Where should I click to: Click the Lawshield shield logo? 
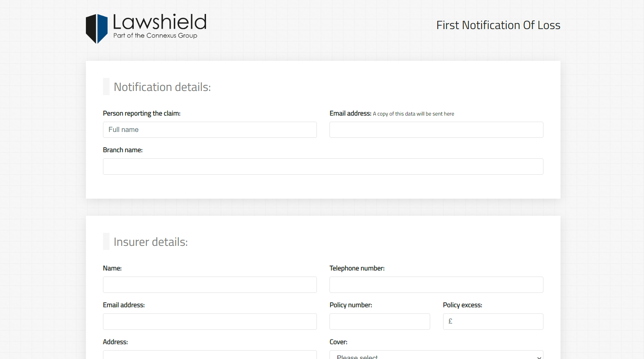(96, 28)
